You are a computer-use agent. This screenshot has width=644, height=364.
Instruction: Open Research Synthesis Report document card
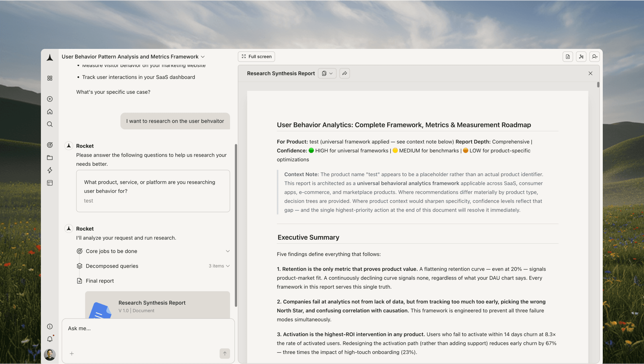tap(158, 305)
